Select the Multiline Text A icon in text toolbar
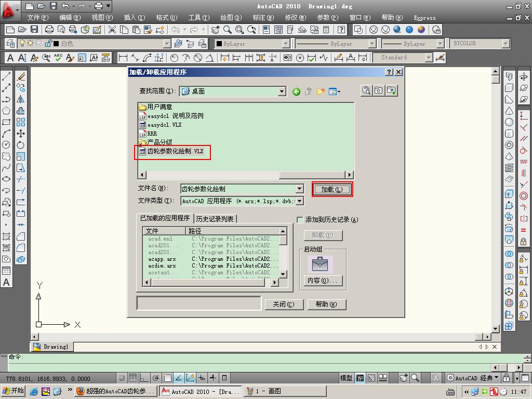The height and width of the screenshot is (399, 532). point(10,58)
